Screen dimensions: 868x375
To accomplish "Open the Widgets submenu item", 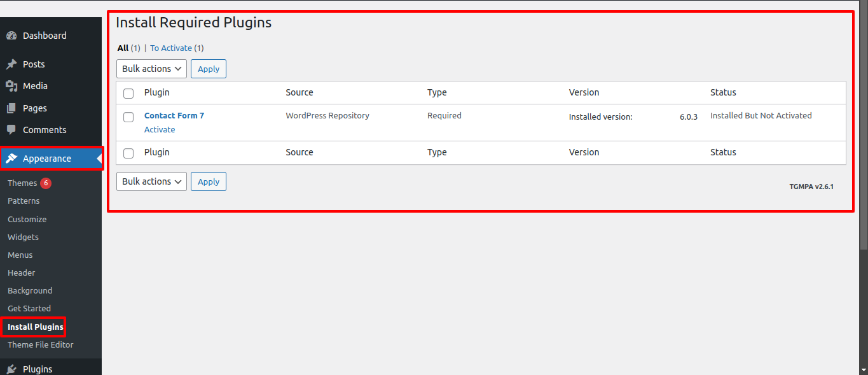I will tap(24, 237).
